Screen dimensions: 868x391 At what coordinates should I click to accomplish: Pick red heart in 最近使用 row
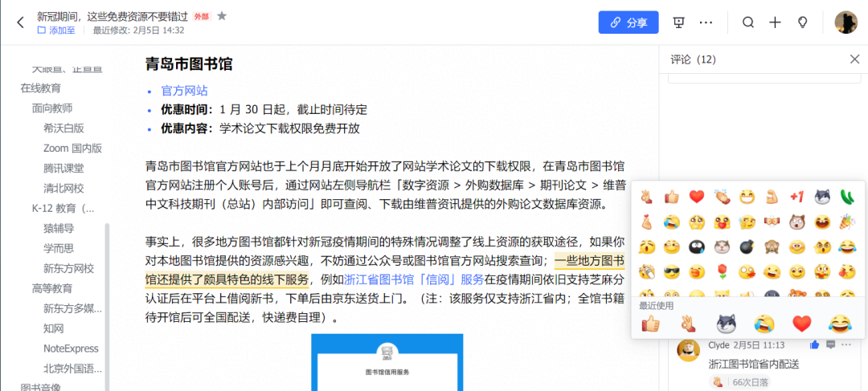801,323
